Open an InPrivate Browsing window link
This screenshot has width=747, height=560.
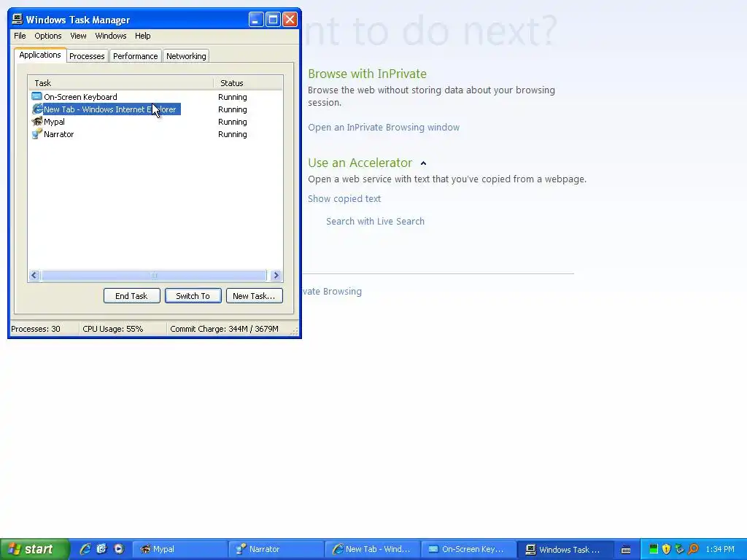tap(384, 127)
